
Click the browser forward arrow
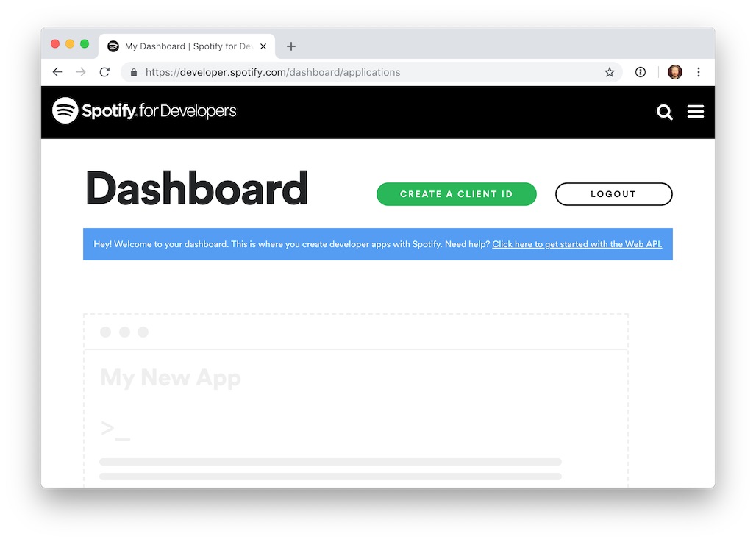tap(81, 72)
